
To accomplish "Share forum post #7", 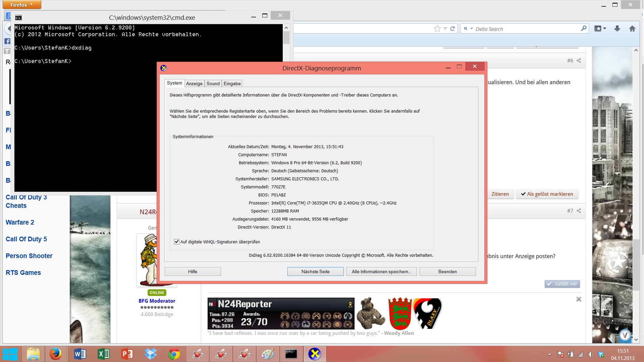I will (579, 211).
